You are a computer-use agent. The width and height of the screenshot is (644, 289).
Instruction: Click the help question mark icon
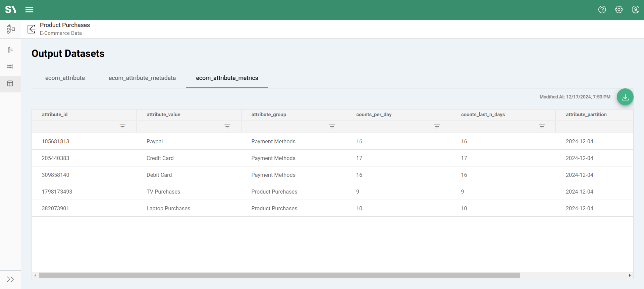[602, 10]
